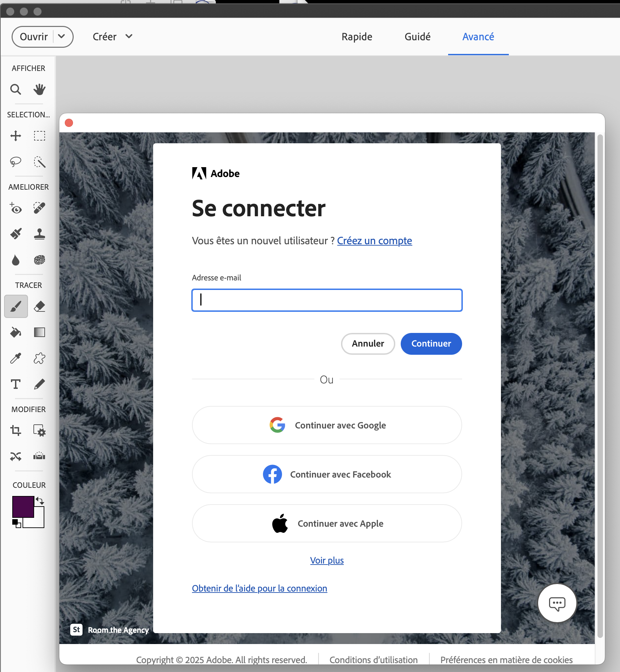Viewport: 620px width, 672px height.
Task: Open the Créez un compte link
Action: 374,241
